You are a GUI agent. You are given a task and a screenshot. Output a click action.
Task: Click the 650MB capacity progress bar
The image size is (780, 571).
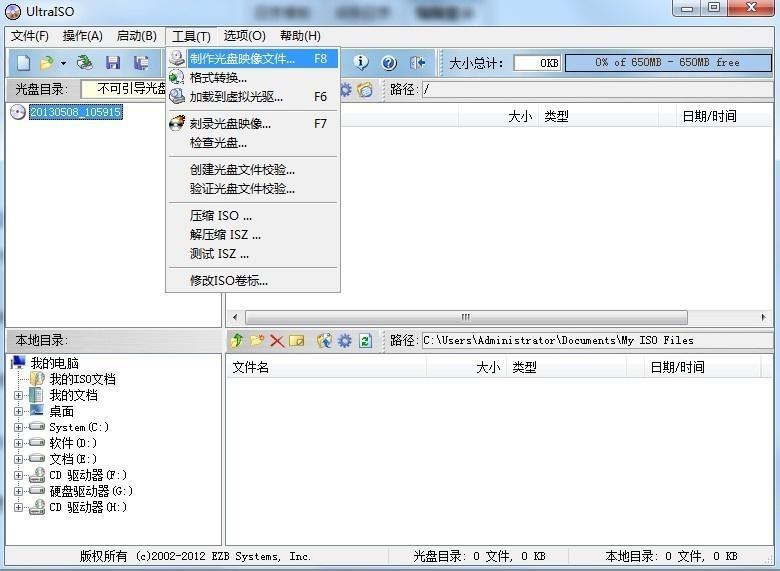click(x=667, y=62)
